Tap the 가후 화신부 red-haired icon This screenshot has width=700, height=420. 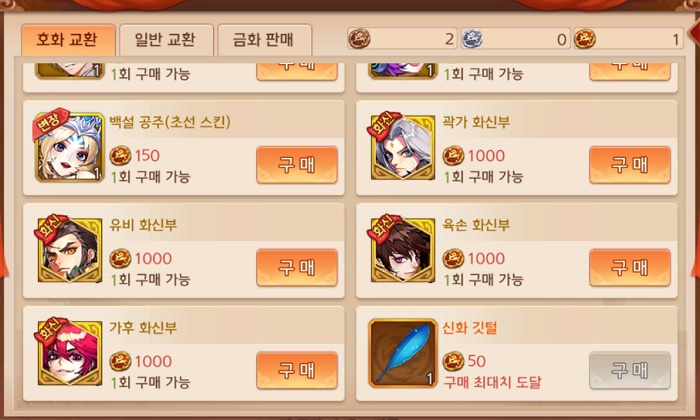pyautogui.click(x=69, y=353)
